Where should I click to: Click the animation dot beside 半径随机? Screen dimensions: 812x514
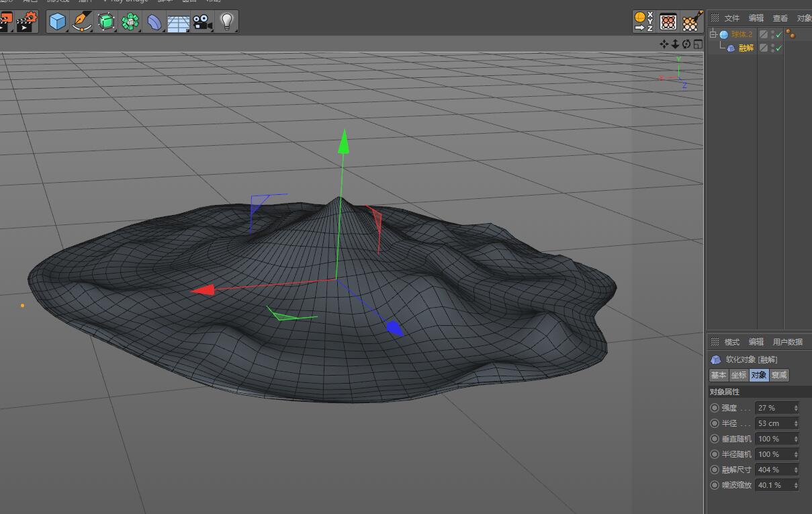point(715,454)
